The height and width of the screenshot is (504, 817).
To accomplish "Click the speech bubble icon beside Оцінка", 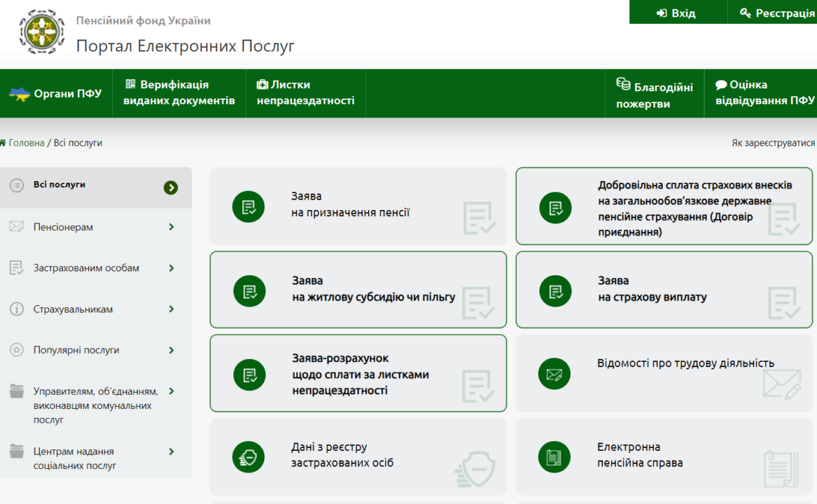I will click(721, 85).
